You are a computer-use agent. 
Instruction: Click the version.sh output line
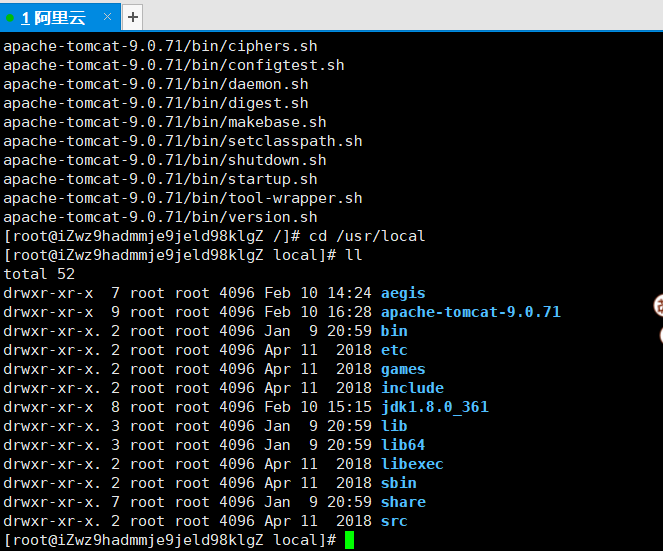tap(160, 217)
